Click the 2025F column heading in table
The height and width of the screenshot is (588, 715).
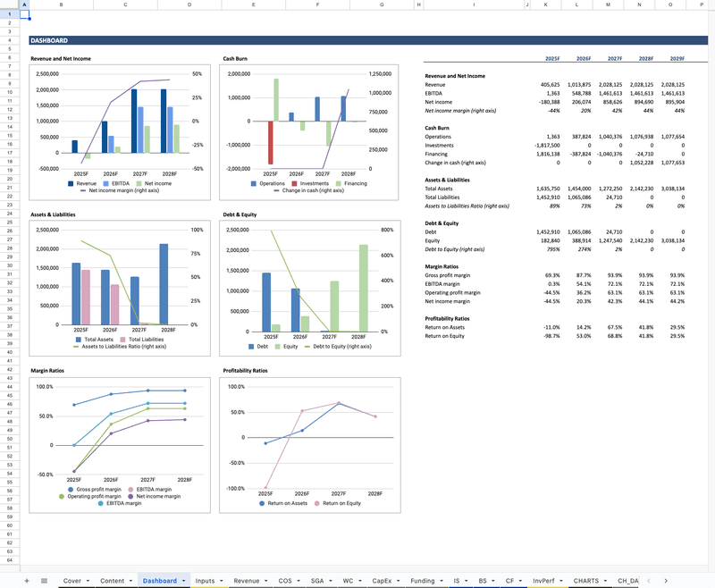click(553, 58)
